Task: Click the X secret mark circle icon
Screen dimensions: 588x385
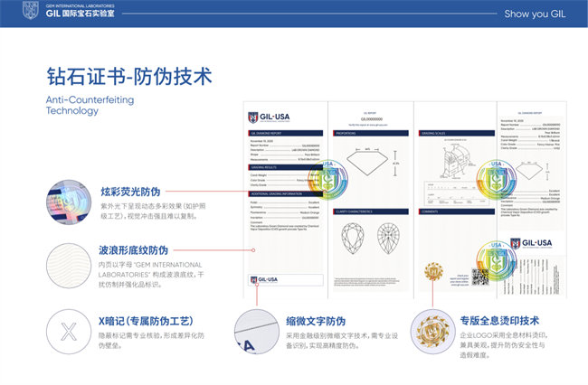Action: [x=67, y=332]
